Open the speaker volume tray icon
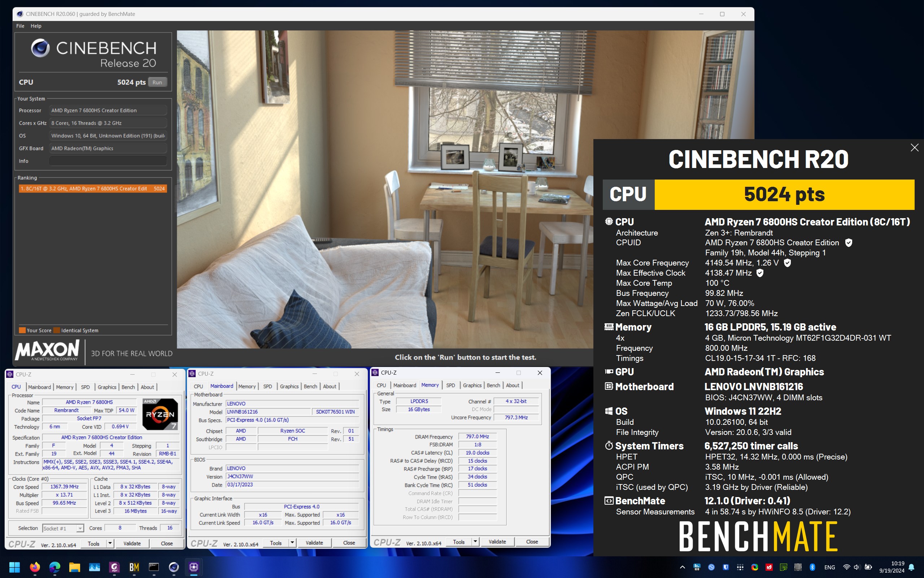 click(x=857, y=567)
